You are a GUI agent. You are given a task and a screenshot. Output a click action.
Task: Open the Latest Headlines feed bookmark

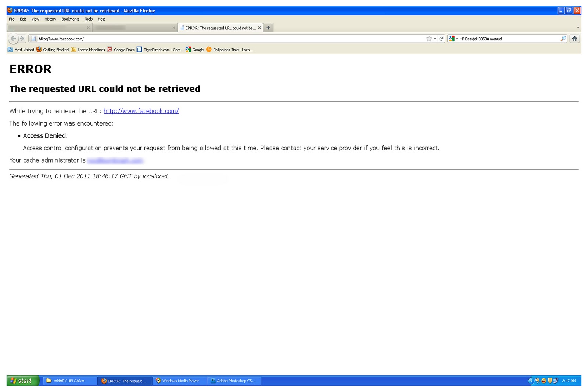[88, 50]
